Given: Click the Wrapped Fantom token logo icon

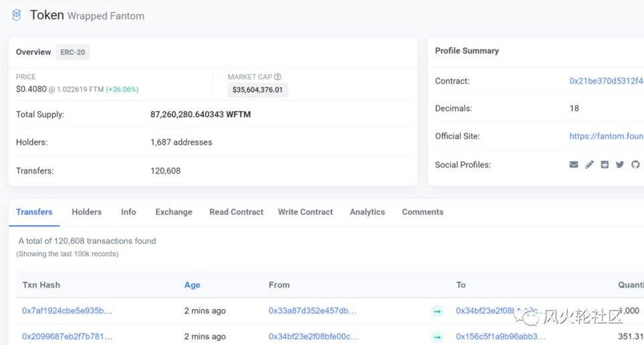Looking at the screenshot, I should [16, 15].
